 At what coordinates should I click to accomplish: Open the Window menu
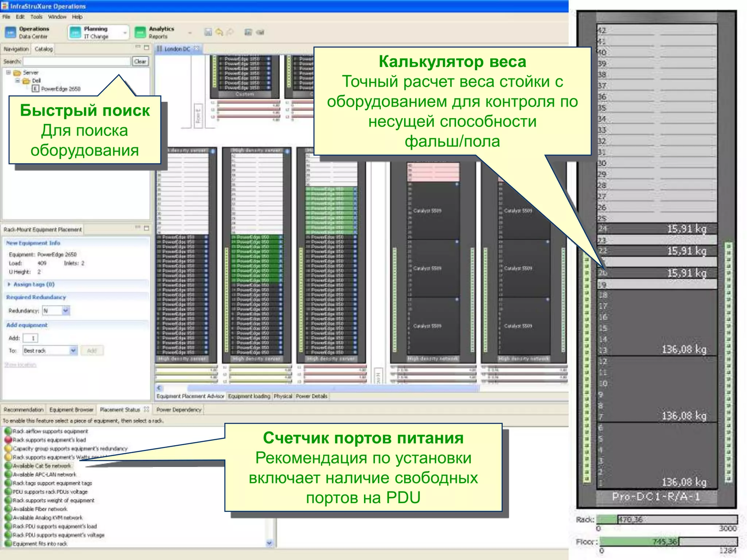57,17
